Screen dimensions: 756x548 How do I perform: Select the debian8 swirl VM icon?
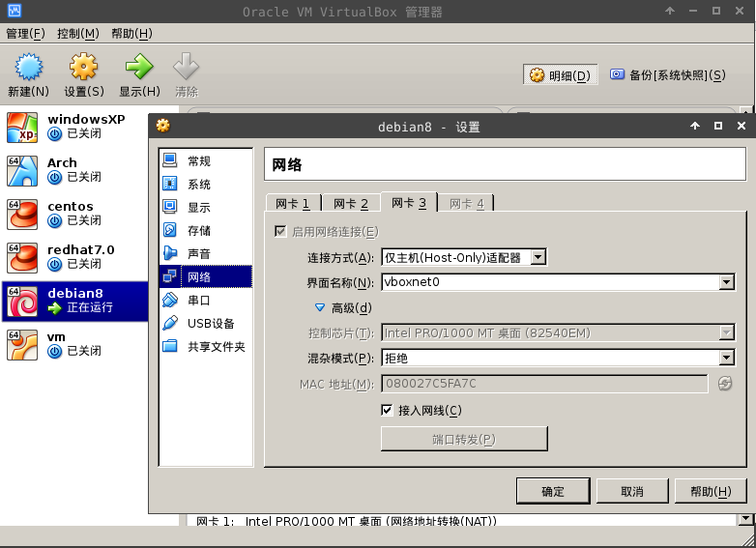coord(22,302)
